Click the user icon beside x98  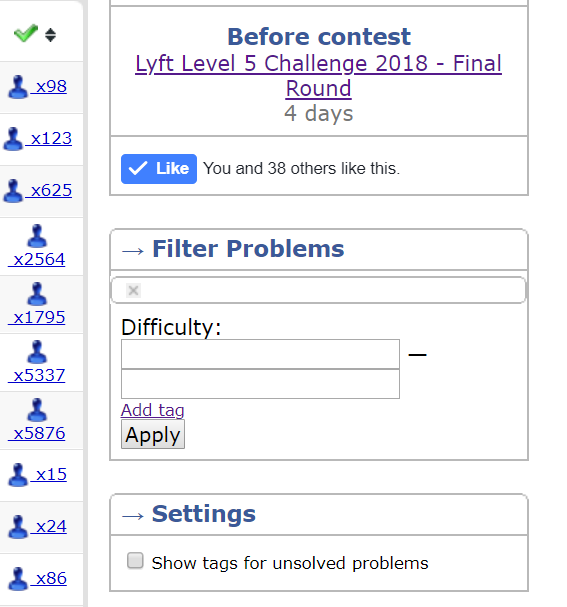pos(18,87)
